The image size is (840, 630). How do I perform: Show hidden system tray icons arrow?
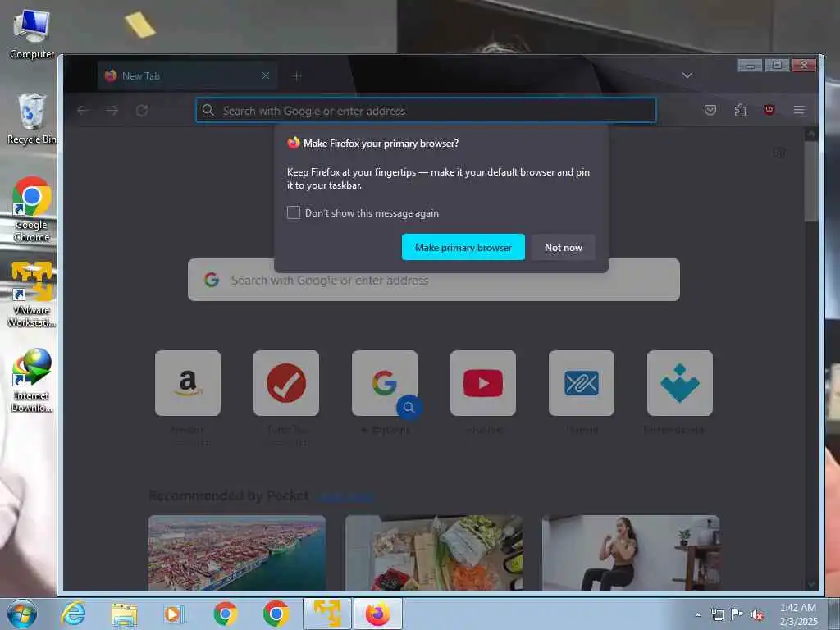click(x=697, y=614)
